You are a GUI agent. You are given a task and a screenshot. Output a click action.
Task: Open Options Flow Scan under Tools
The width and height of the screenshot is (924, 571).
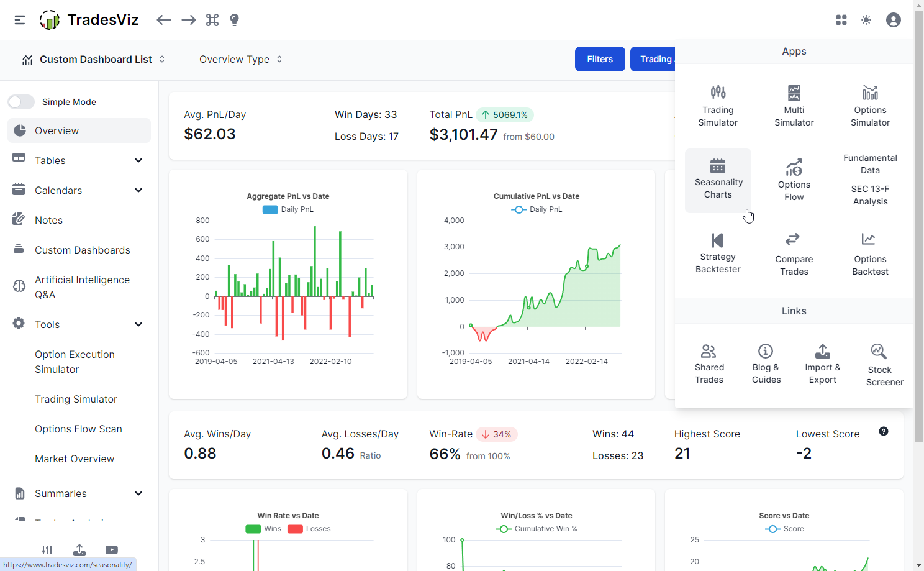[x=78, y=429]
